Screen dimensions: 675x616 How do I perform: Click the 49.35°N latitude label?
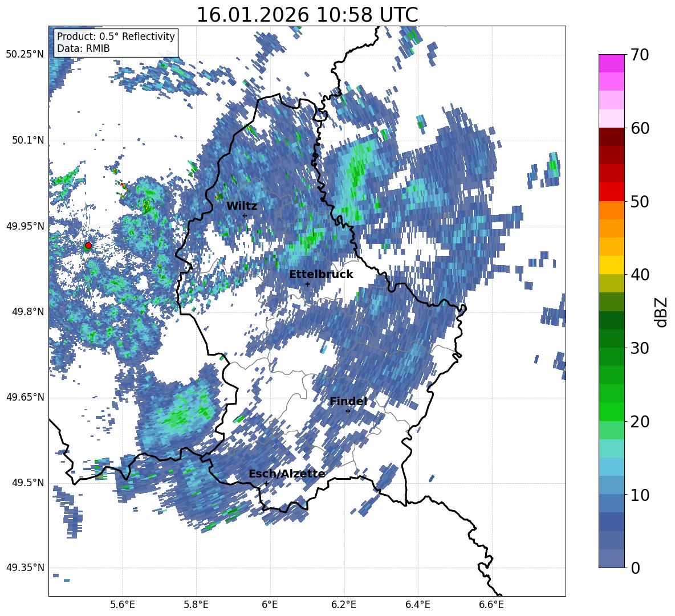click(x=25, y=568)
